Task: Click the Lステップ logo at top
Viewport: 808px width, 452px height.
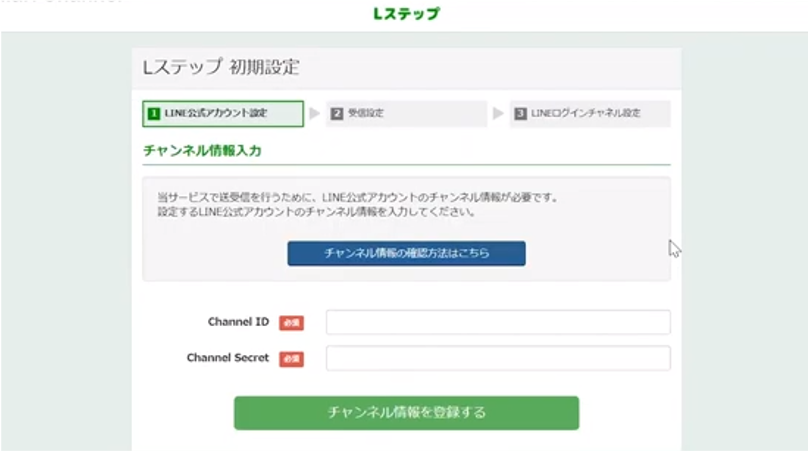Action: pyautogui.click(x=405, y=14)
